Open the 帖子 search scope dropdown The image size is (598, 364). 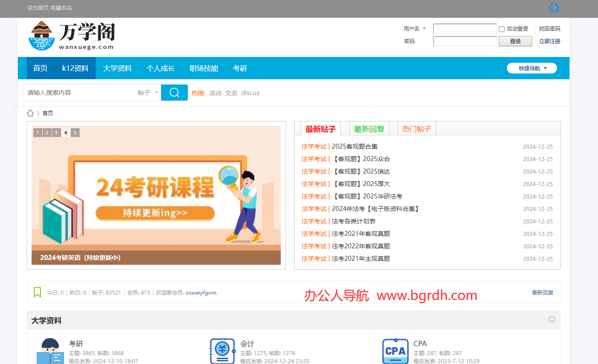(x=147, y=93)
